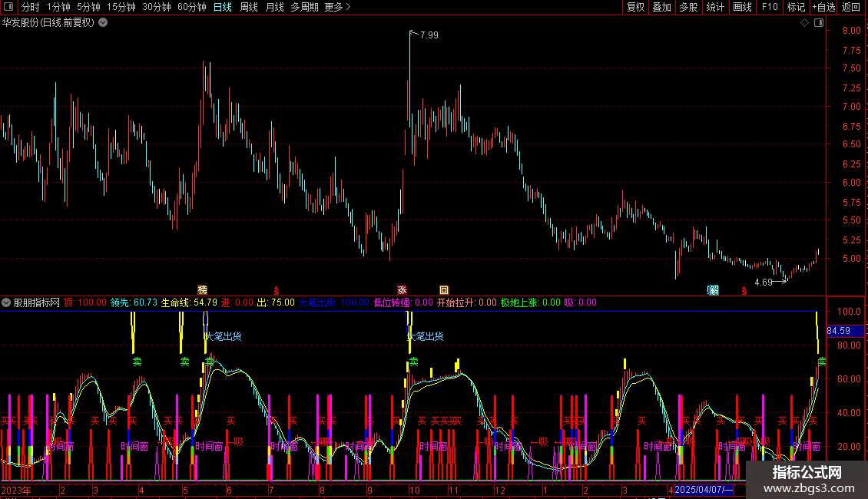Viewport: 868px width, 499px height.
Task: Open the 画线 drawing tools
Action: [x=742, y=8]
